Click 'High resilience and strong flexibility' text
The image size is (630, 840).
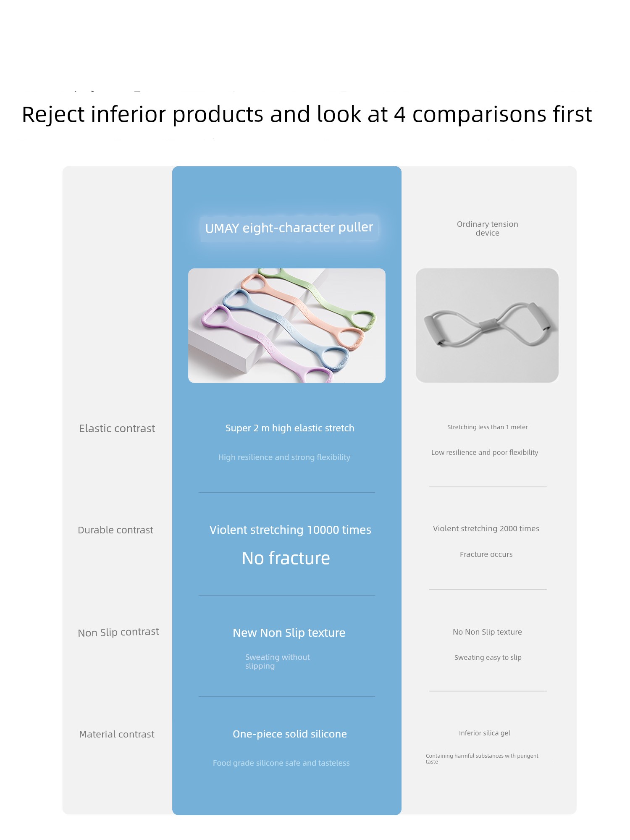[x=284, y=457]
